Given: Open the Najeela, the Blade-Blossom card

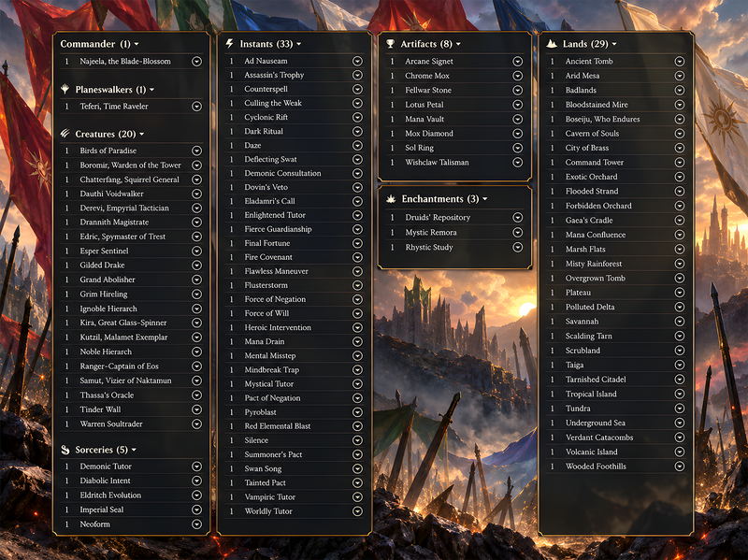Looking at the screenshot, I should click(125, 62).
